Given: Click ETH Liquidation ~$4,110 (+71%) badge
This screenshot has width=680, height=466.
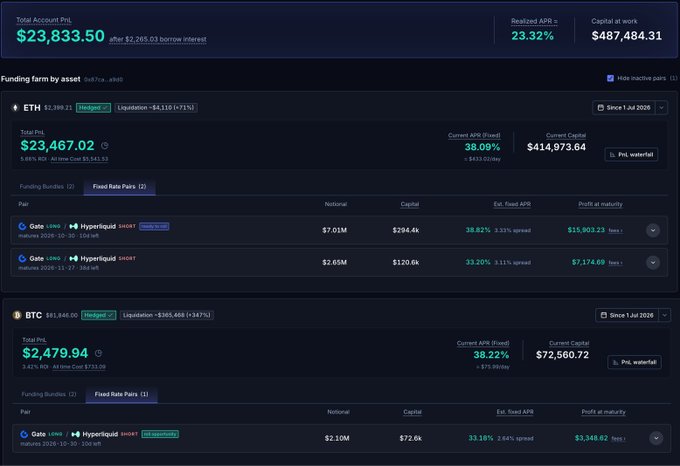Looking at the screenshot, I should coord(156,108).
